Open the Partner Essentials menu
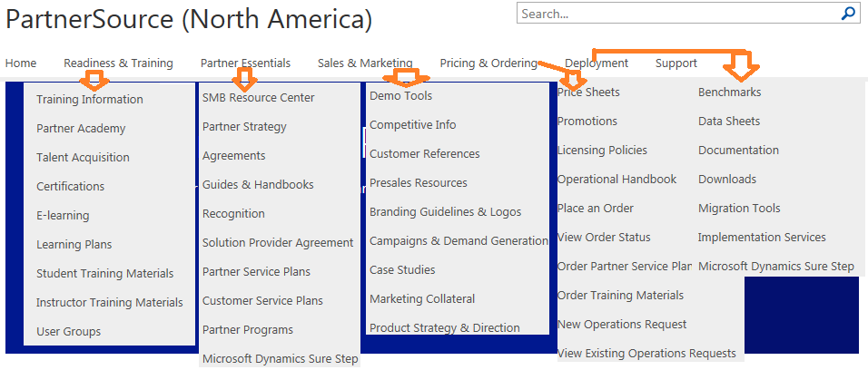This screenshot has height=370, width=868. [x=245, y=63]
